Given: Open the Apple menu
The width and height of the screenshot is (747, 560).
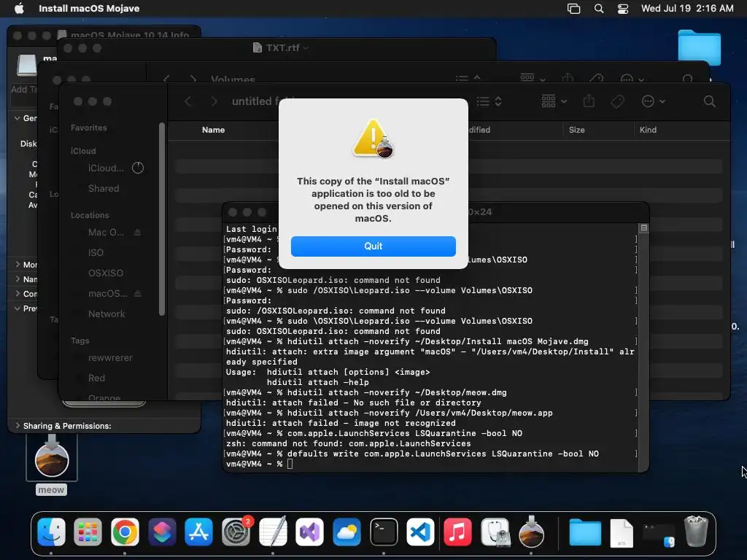Looking at the screenshot, I should click(x=19, y=8).
